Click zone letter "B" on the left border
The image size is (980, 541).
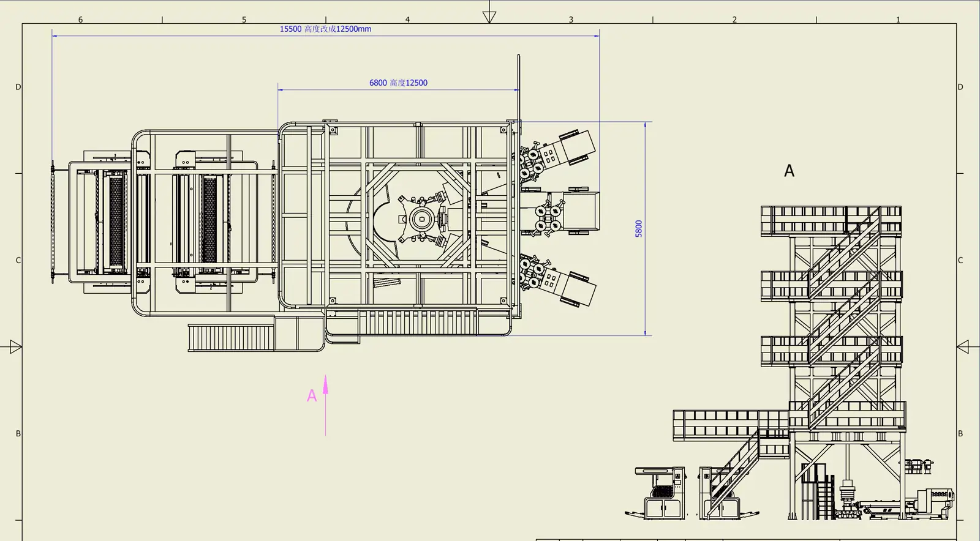tap(18, 433)
